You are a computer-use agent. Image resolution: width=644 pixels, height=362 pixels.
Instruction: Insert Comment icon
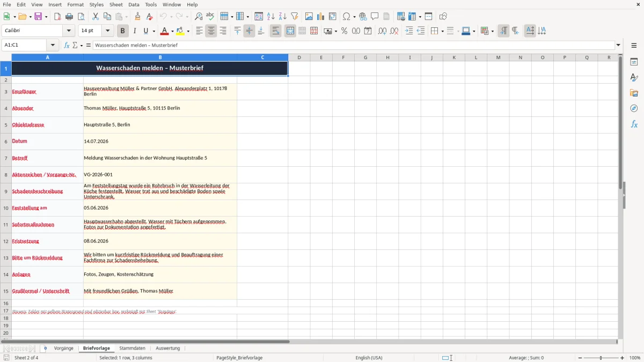tap(375, 17)
